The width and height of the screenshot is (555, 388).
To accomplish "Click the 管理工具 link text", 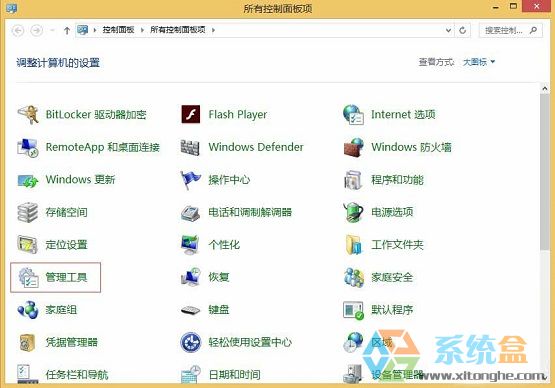I will 66,278.
